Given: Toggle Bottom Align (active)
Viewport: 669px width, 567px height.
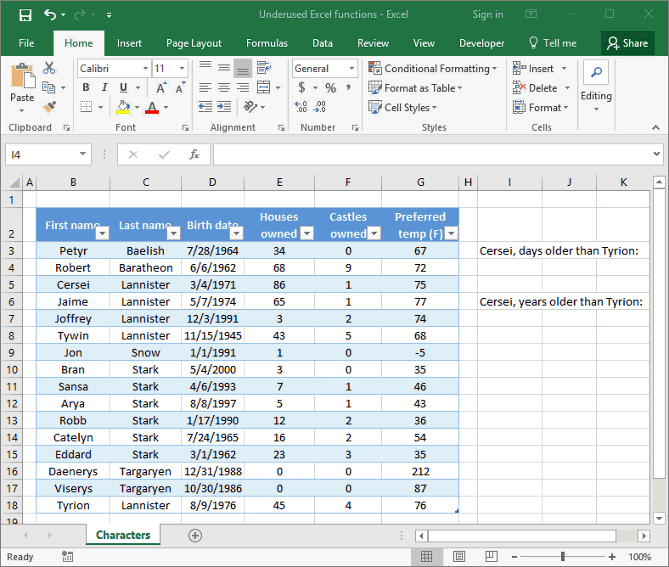Looking at the screenshot, I should (243, 68).
